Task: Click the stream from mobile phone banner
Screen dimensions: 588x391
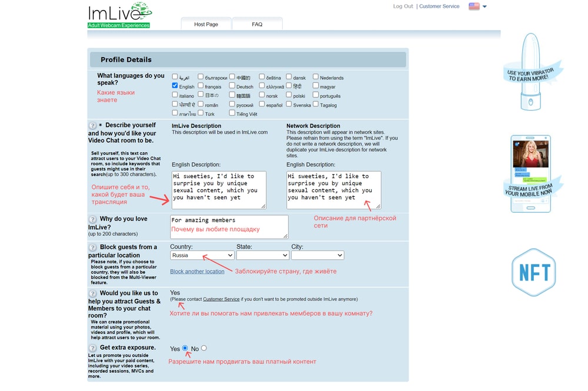Action: 531,174
